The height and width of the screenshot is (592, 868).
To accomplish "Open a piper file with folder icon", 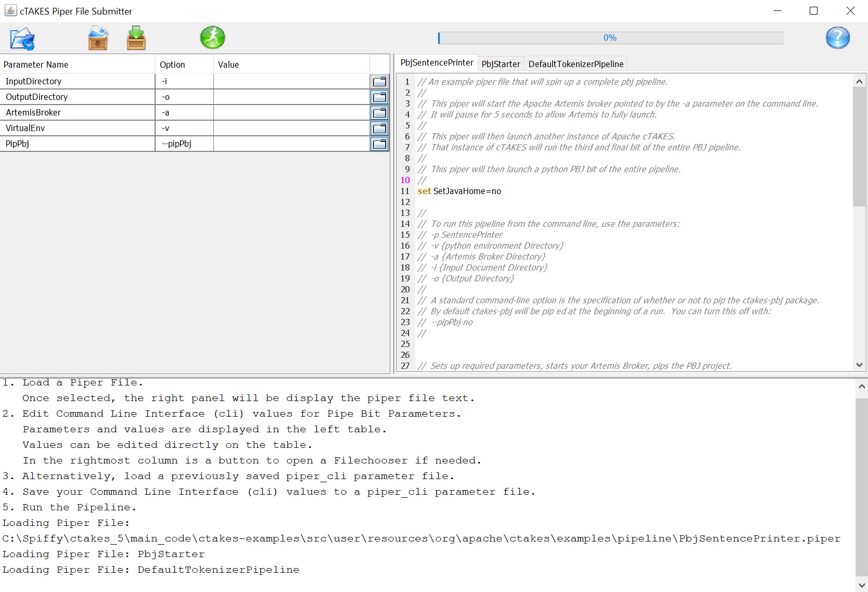I will tap(22, 39).
